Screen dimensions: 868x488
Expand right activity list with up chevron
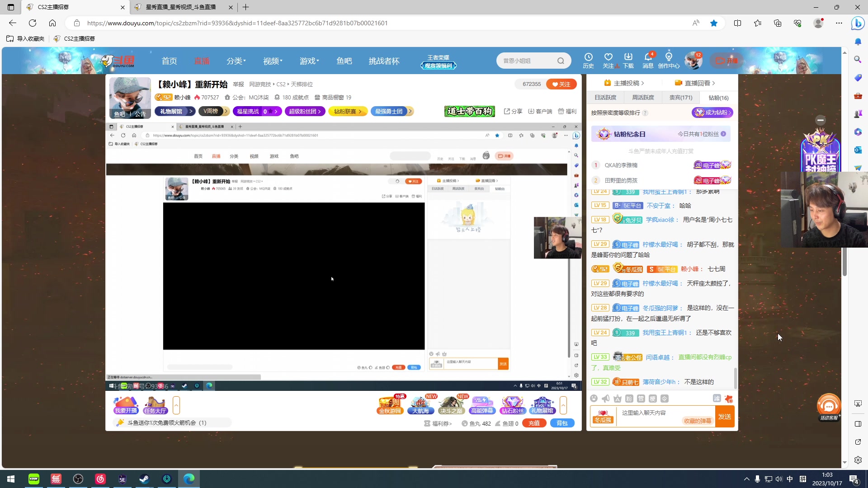(x=563, y=405)
